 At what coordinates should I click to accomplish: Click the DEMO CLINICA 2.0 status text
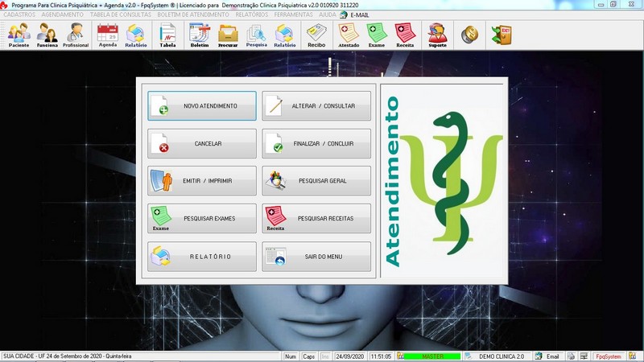point(502,356)
